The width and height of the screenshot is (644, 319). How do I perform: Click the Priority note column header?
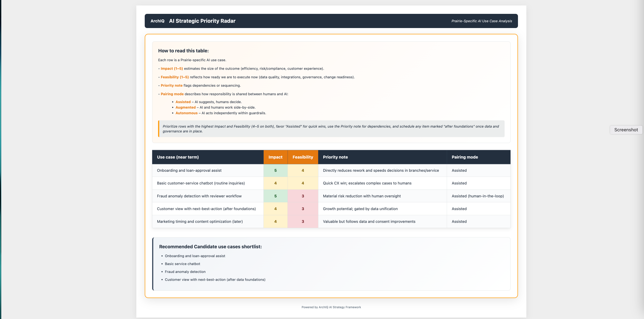coord(335,157)
